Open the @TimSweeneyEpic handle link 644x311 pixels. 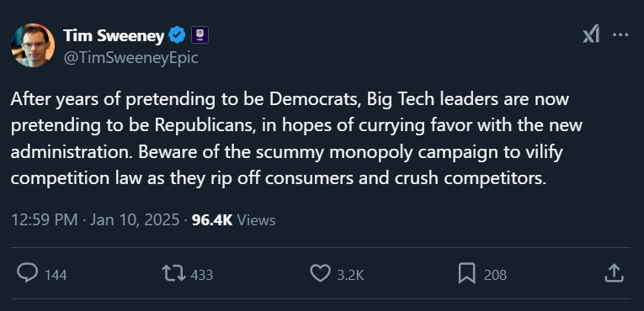(x=130, y=58)
